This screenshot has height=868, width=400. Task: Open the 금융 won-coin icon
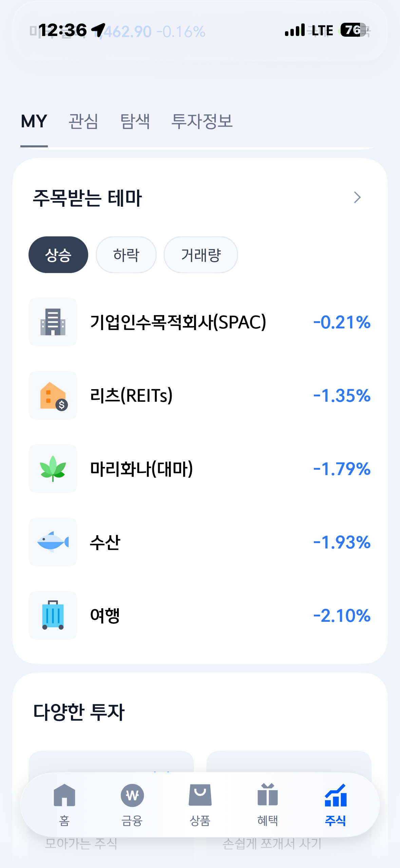click(132, 795)
